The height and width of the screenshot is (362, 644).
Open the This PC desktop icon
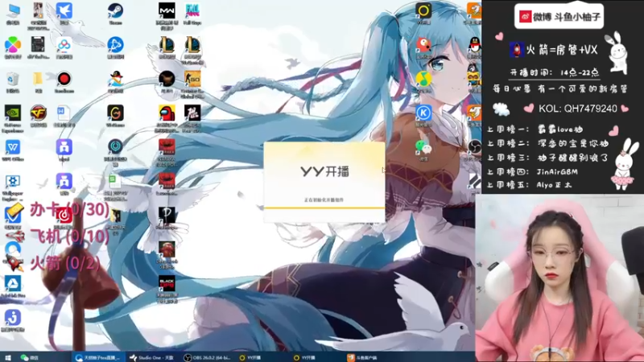[x=13, y=10]
